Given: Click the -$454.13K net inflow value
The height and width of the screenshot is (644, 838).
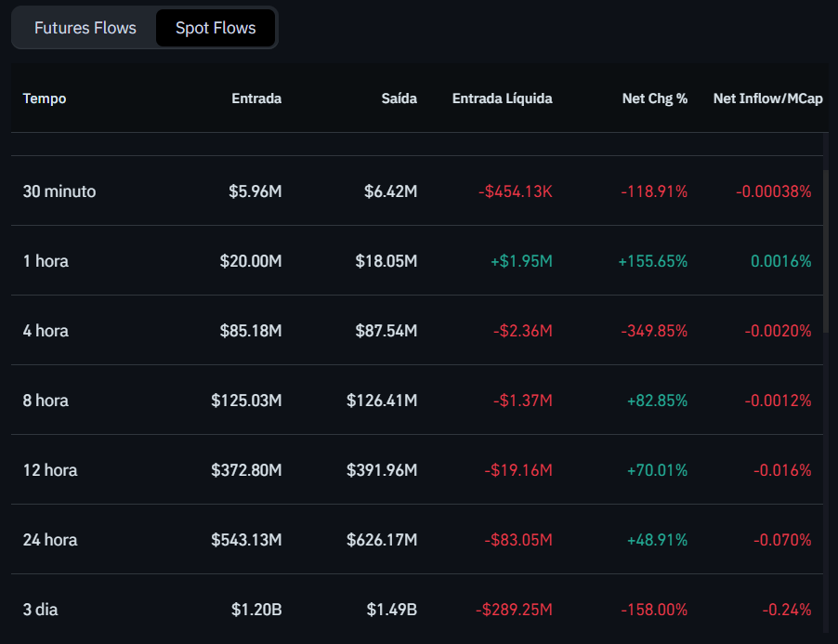Looking at the screenshot, I should (514, 191).
